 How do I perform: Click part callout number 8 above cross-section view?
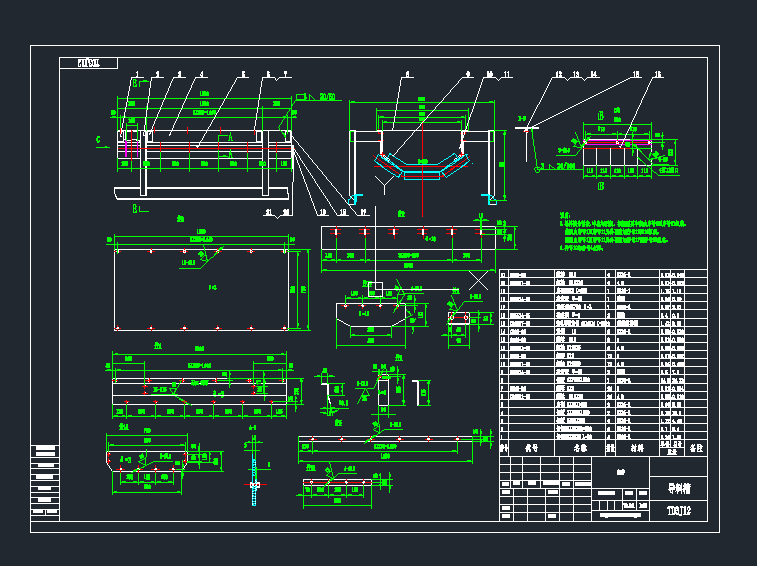407,74
